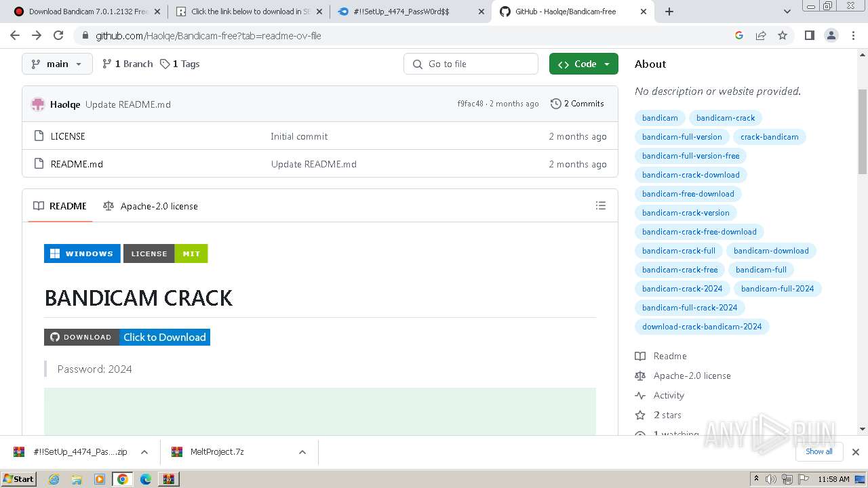868x488 pixels.
Task: Select the README tab
Action: point(60,206)
